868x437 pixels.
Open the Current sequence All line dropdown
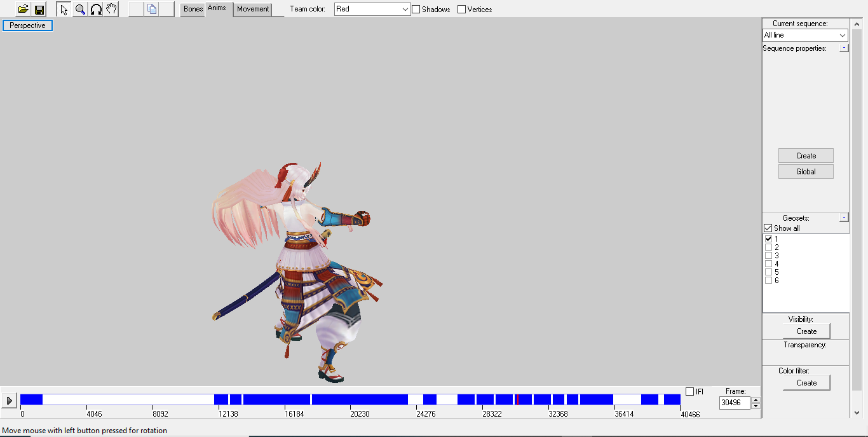805,35
